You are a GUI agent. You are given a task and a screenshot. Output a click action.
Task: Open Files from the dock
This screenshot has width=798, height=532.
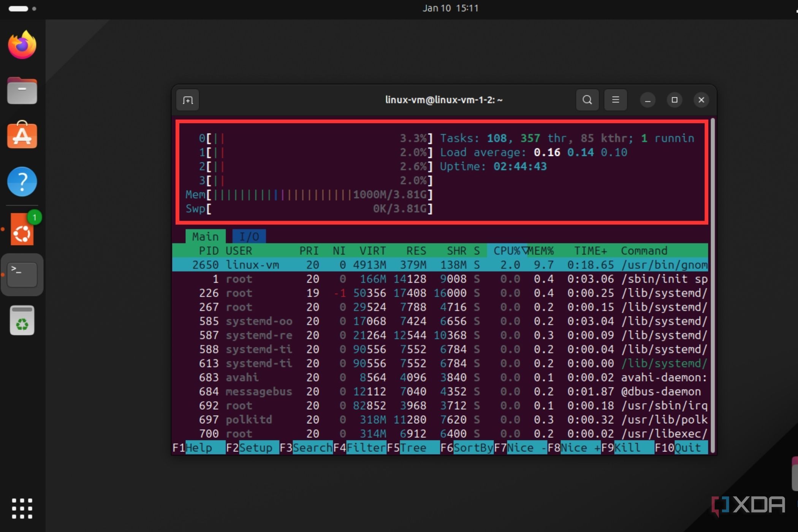pyautogui.click(x=22, y=90)
